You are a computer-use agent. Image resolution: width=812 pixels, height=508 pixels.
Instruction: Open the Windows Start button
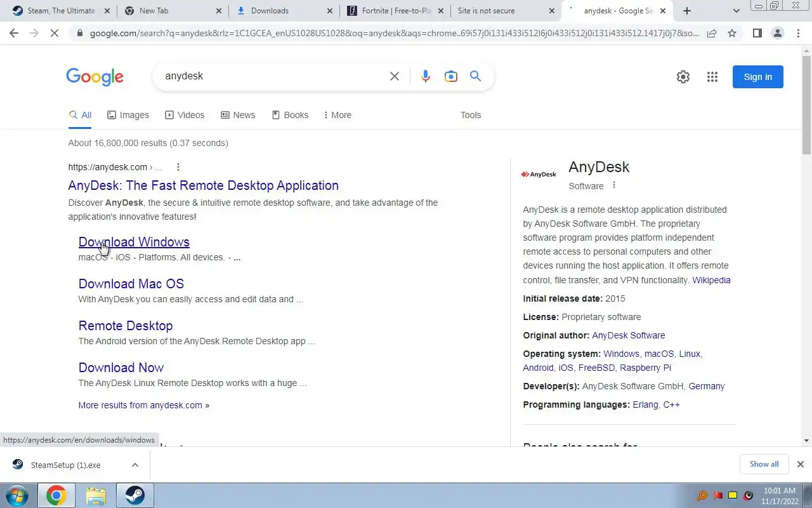pyautogui.click(x=17, y=495)
